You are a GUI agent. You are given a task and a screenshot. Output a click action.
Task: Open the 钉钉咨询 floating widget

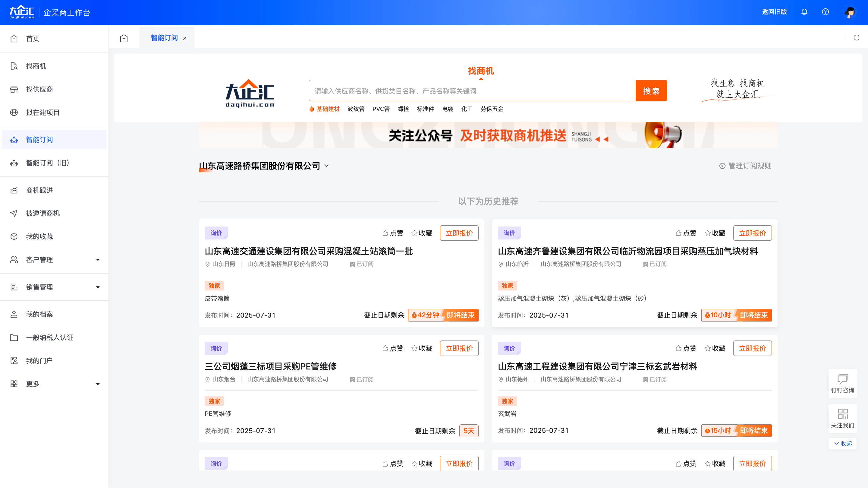pyautogui.click(x=842, y=384)
